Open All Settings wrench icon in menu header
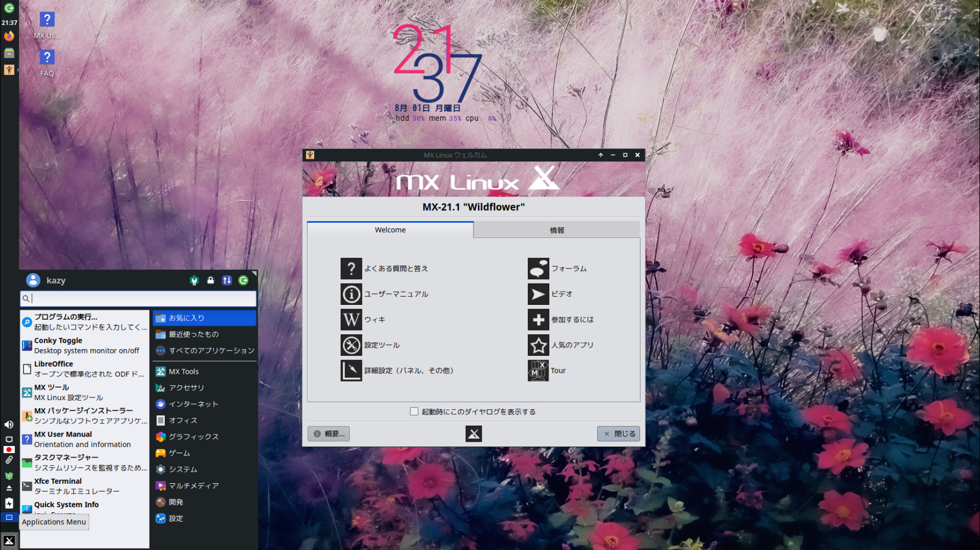Viewport: 980px width, 550px height. pyautogui.click(x=194, y=281)
